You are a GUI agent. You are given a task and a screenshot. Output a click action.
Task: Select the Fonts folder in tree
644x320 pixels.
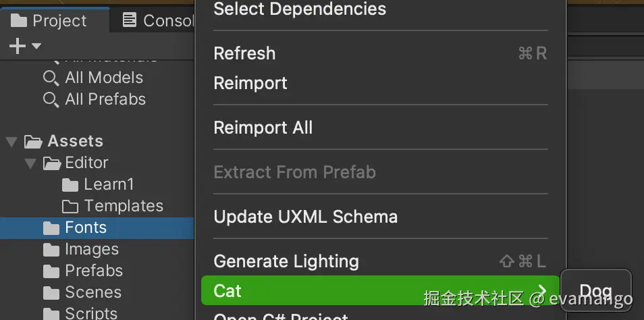[x=86, y=228]
